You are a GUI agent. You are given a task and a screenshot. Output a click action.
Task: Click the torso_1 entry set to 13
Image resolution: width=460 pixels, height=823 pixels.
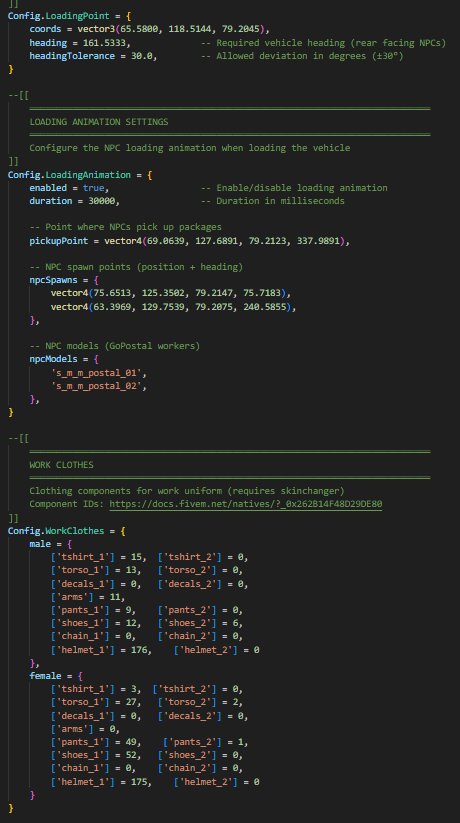tap(96, 571)
